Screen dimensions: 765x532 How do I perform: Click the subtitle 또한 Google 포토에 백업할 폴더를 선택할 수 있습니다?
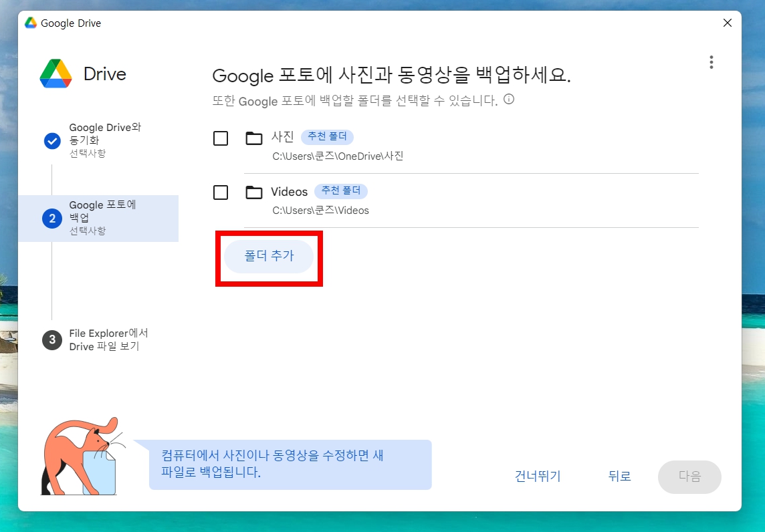pyautogui.click(x=355, y=101)
